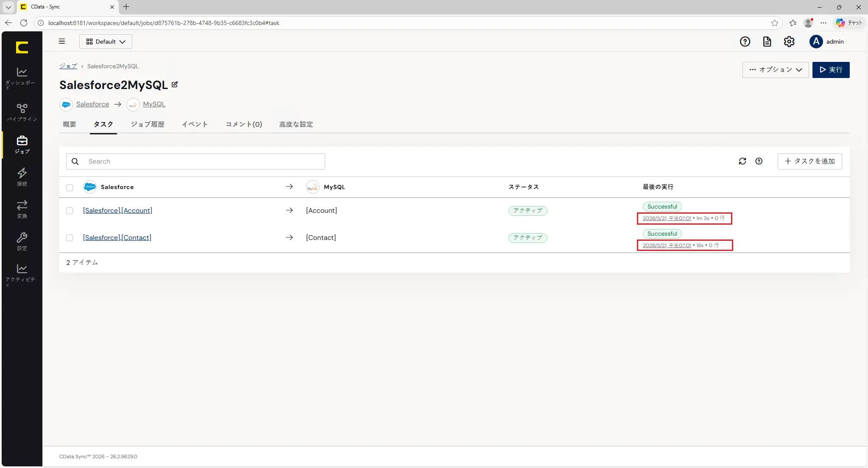The width and height of the screenshot is (868, 468).
Task: Open the Salesforce connection link
Action: point(92,104)
